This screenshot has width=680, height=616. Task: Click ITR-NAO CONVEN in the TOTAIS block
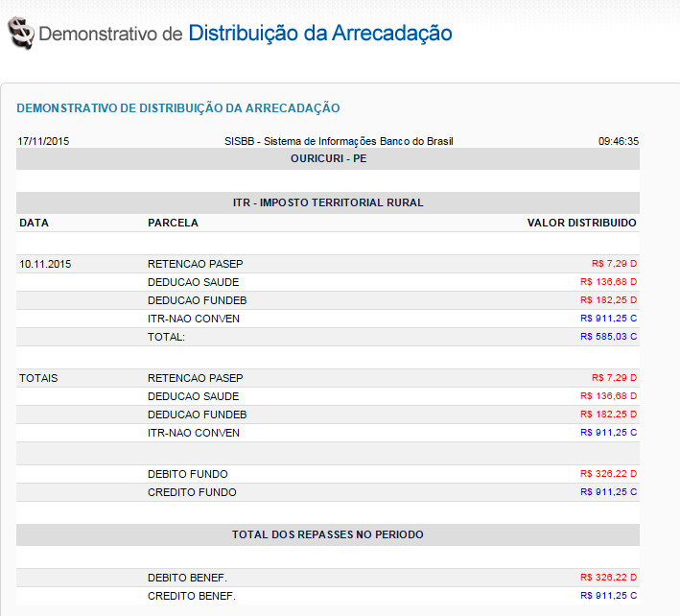pos(194,433)
